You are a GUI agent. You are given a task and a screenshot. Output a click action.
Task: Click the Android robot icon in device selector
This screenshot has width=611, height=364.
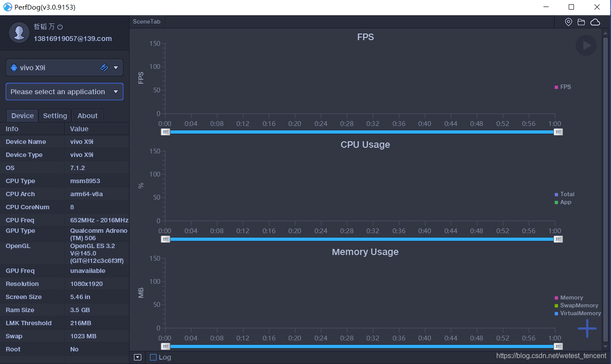(x=14, y=68)
